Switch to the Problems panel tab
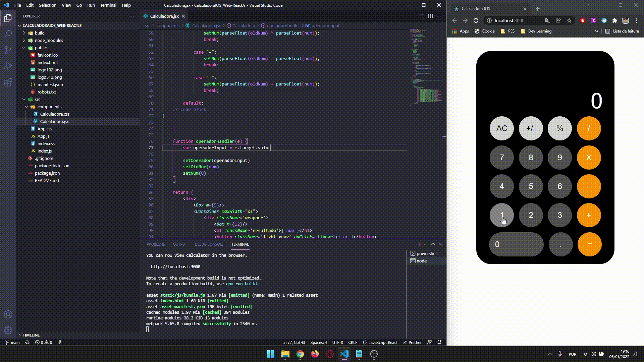 click(x=156, y=244)
